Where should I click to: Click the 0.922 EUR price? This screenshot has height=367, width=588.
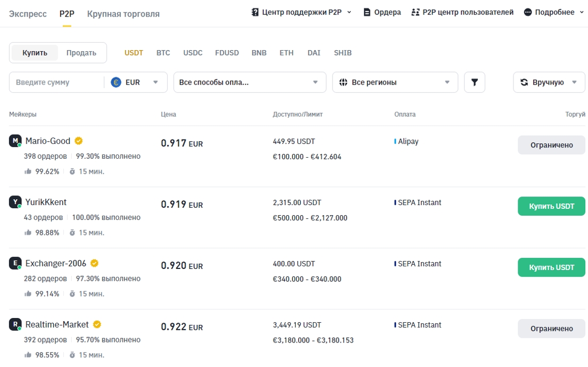[182, 327]
